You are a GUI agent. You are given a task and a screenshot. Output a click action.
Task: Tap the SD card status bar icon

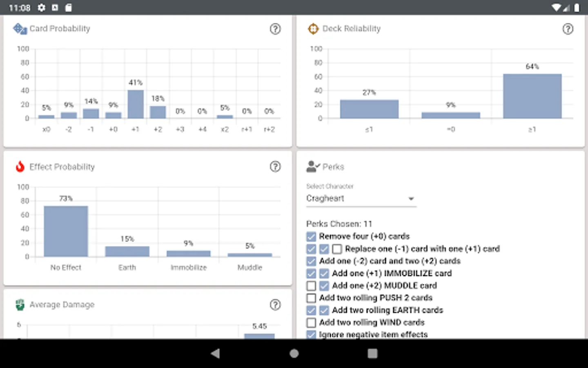(69, 7)
